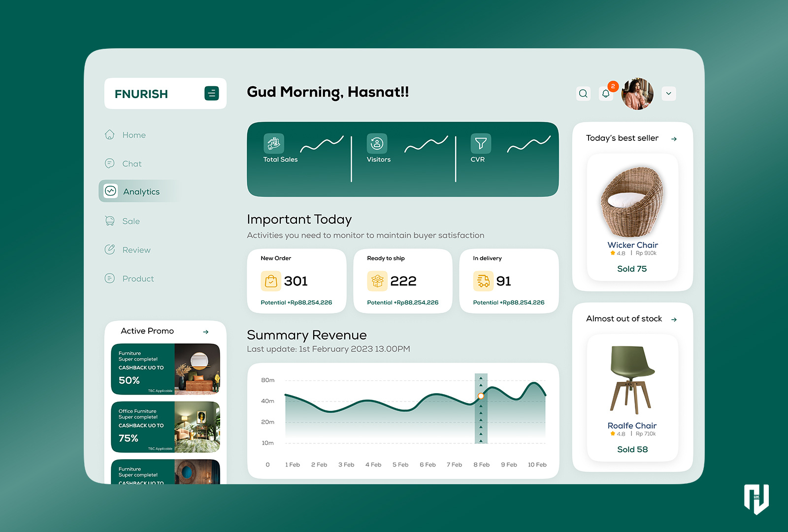788x532 pixels.
Task: Click the notification bell icon
Action: point(606,93)
